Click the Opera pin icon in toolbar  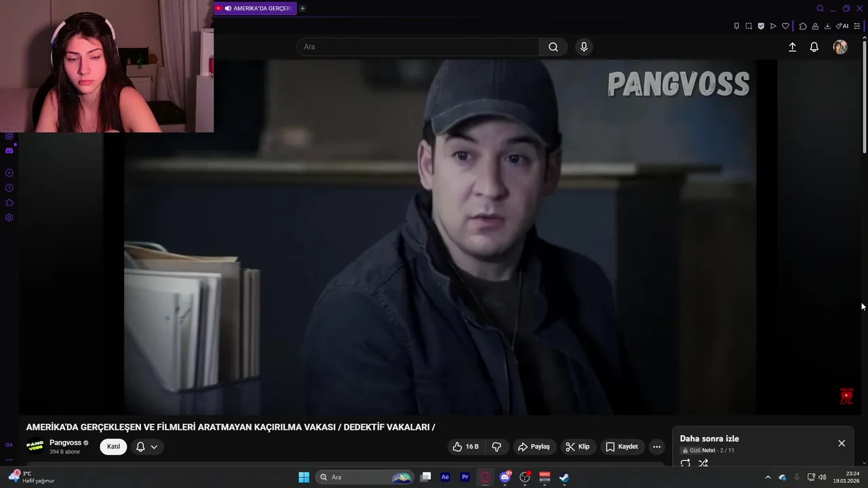736,26
